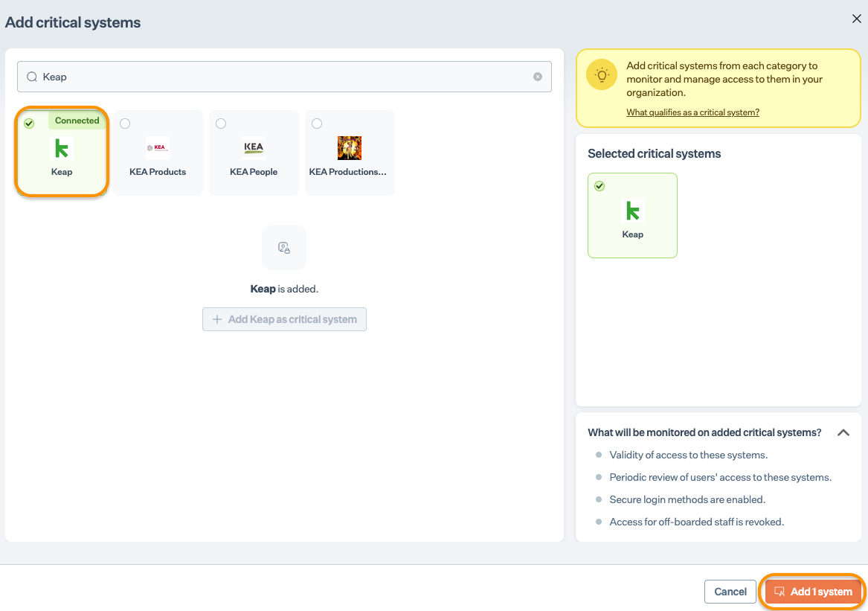Click the user lock icon above Keap is added
The height and width of the screenshot is (611, 868).
pyautogui.click(x=284, y=248)
